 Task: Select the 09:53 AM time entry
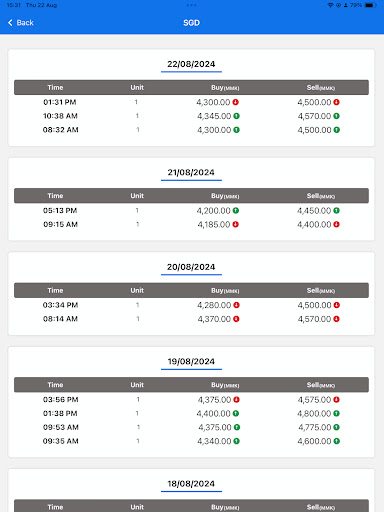(x=61, y=427)
